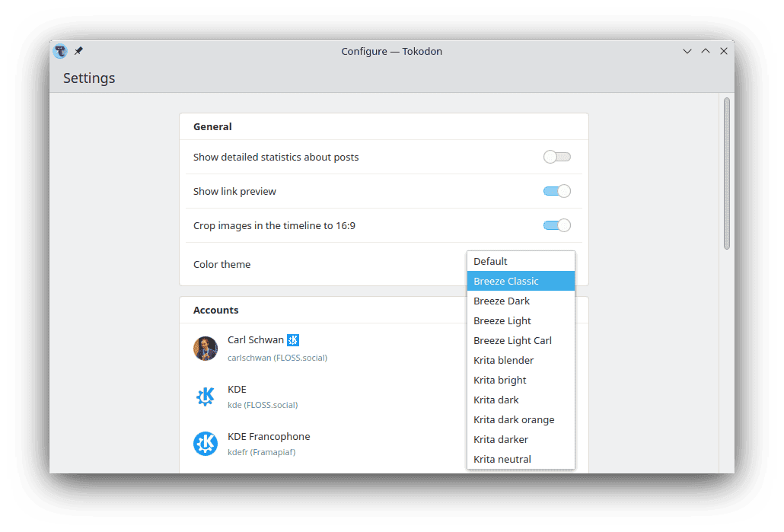Enable detailed statistics about posts switch
784x532 pixels.
[556, 157]
